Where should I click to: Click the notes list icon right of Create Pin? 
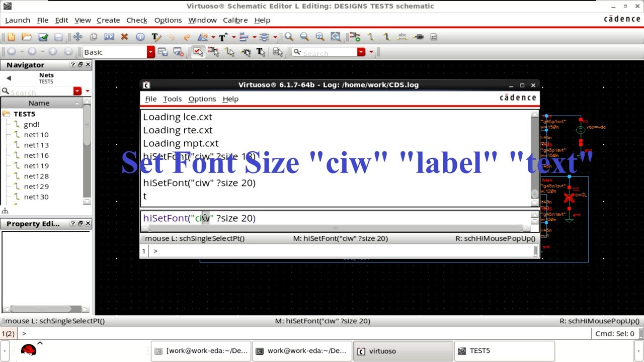(434, 37)
